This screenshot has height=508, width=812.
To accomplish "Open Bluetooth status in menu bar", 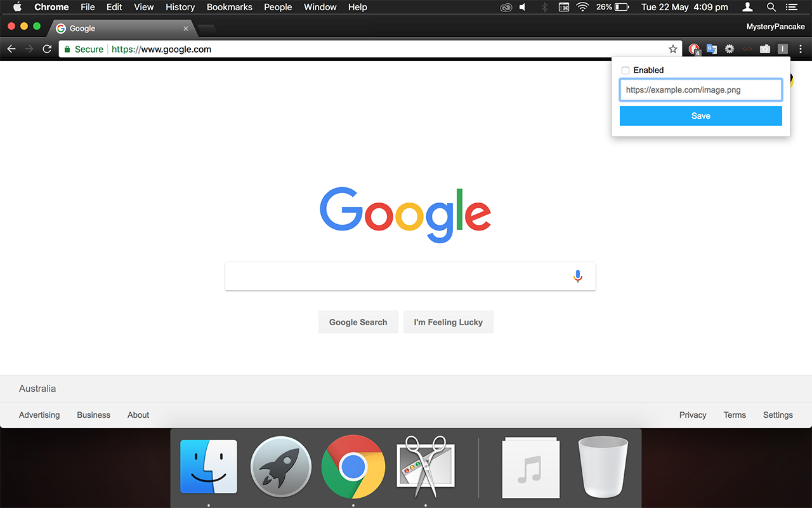I will [544, 7].
